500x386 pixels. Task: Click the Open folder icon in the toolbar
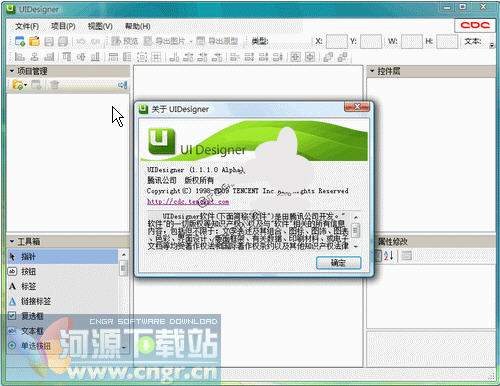(34, 41)
